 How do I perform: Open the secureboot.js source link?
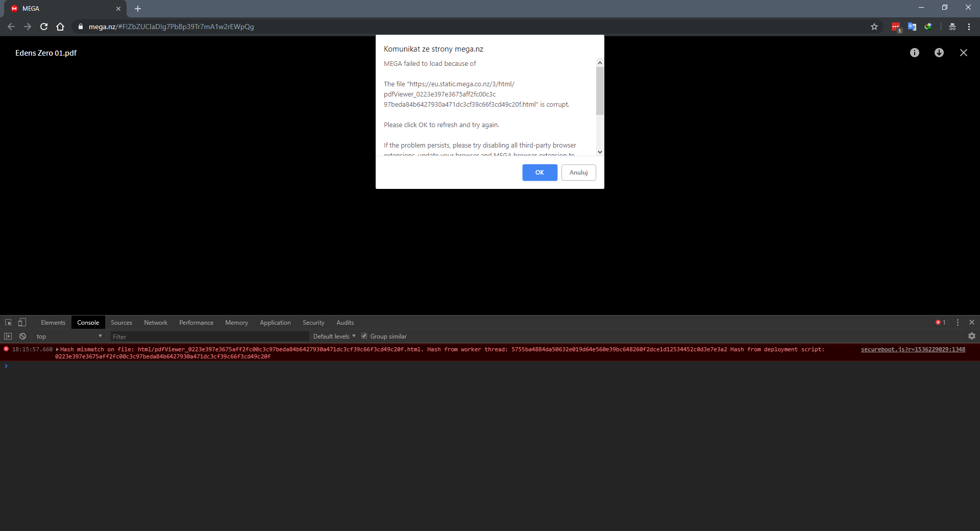(912, 350)
